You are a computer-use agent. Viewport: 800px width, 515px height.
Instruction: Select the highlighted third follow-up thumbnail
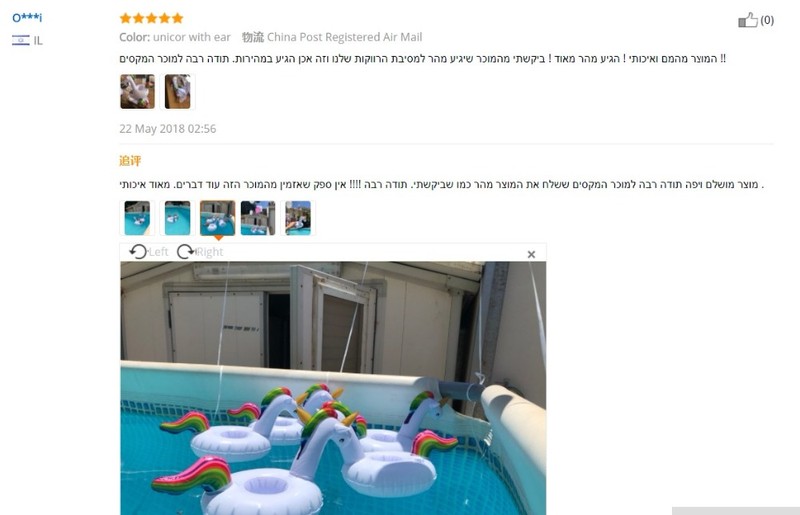point(218,218)
